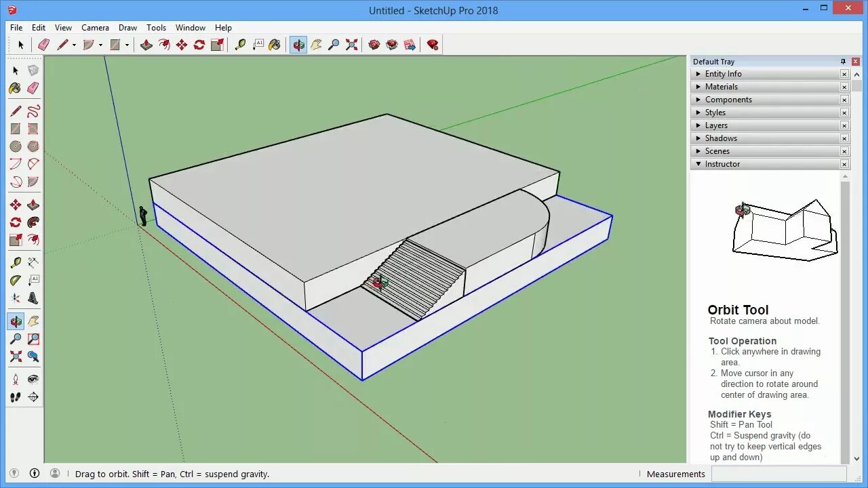Screen dimensions: 868x488
Task: Click Send to LayOut toolbar icon
Action: point(410,45)
